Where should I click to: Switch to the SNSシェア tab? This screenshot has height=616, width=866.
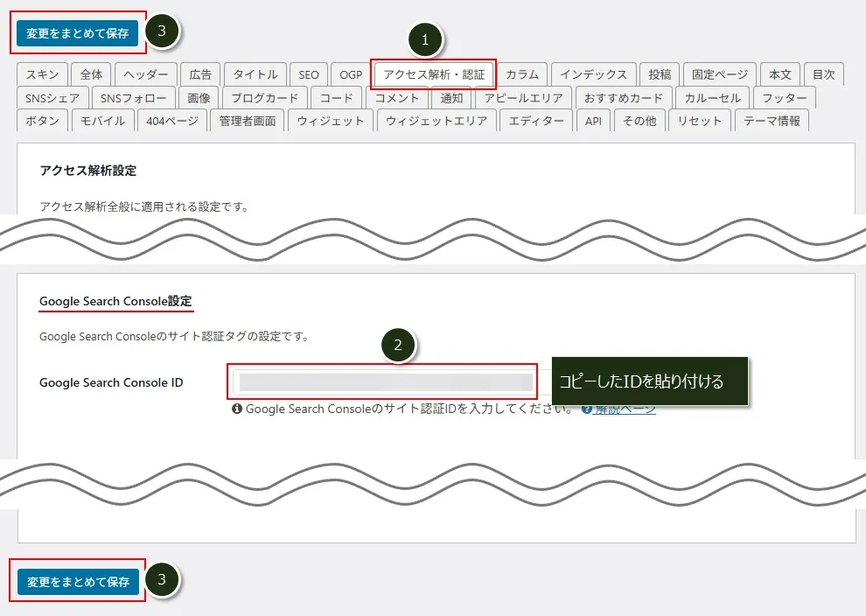pyautogui.click(x=52, y=98)
